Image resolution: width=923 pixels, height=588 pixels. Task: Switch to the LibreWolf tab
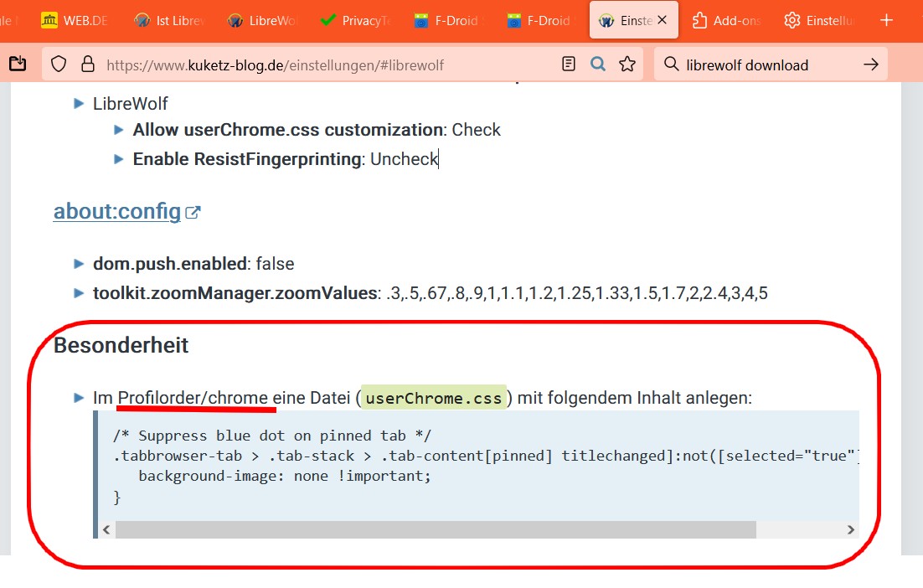(262, 21)
